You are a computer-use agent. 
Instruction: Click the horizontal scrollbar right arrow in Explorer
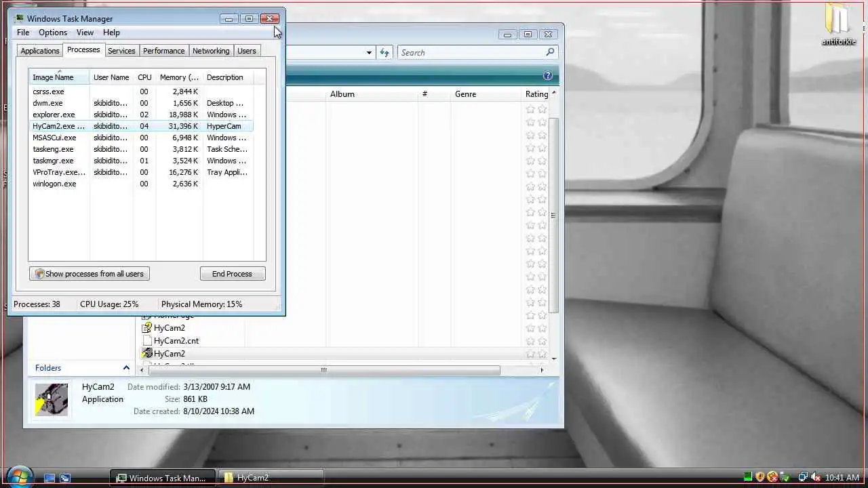(542, 370)
